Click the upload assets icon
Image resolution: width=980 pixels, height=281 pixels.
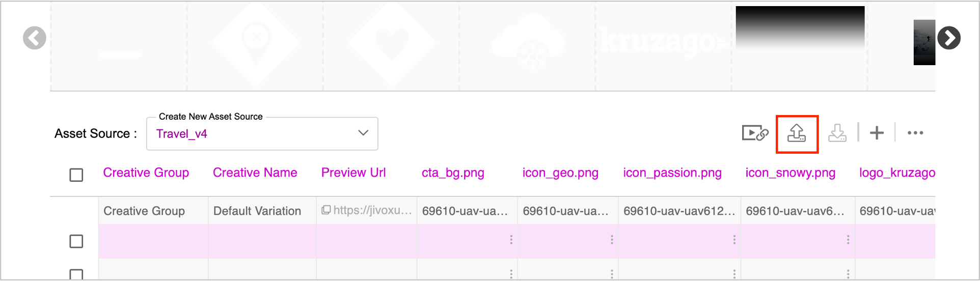(x=797, y=133)
